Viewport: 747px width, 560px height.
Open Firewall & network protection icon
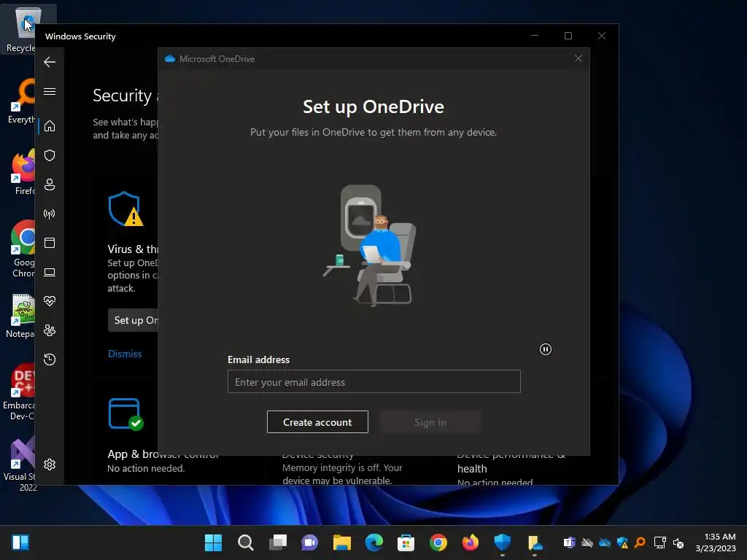coord(50,214)
